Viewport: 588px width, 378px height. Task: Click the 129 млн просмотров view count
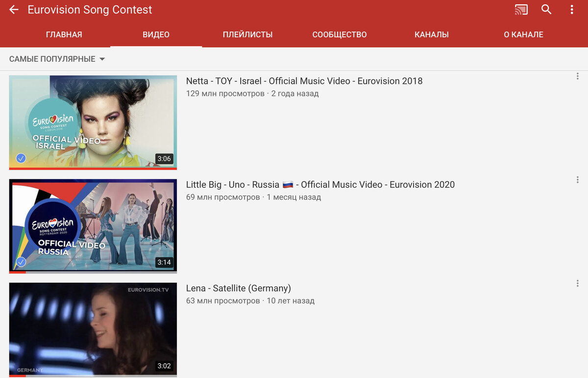pyautogui.click(x=225, y=94)
